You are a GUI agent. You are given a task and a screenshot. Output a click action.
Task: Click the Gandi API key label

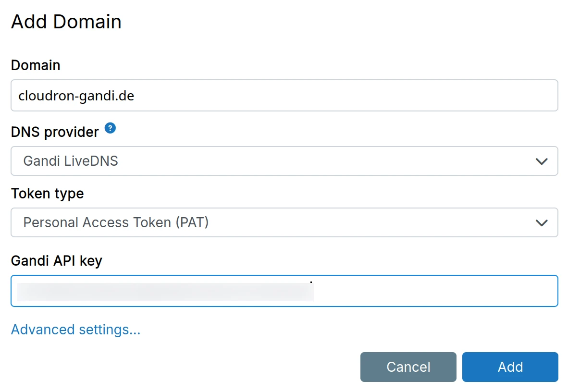[56, 261]
